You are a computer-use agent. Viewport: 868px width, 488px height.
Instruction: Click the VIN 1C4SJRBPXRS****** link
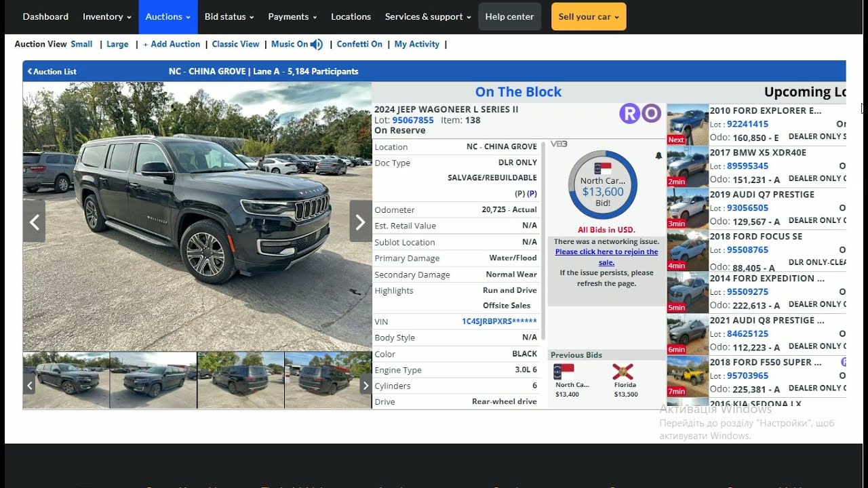[499, 321]
